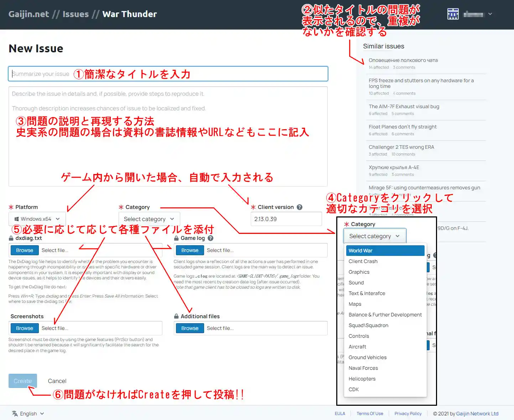Click the 'Similar issues' heading
The image size is (514, 420).
pyautogui.click(x=384, y=46)
